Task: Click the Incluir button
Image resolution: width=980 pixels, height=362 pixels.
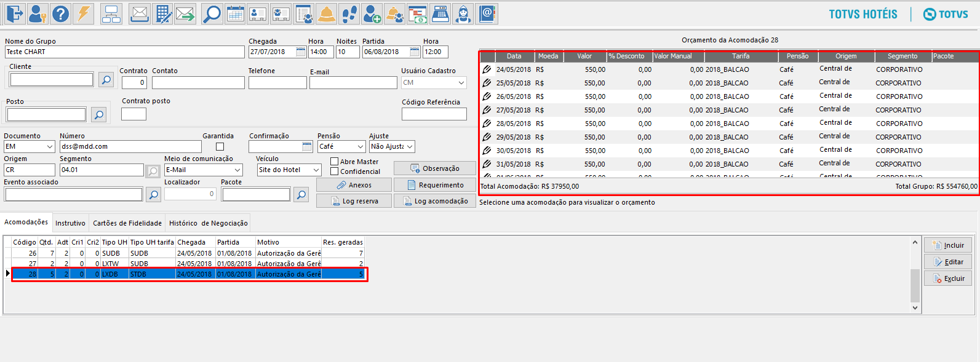Action: [x=947, y=245]
